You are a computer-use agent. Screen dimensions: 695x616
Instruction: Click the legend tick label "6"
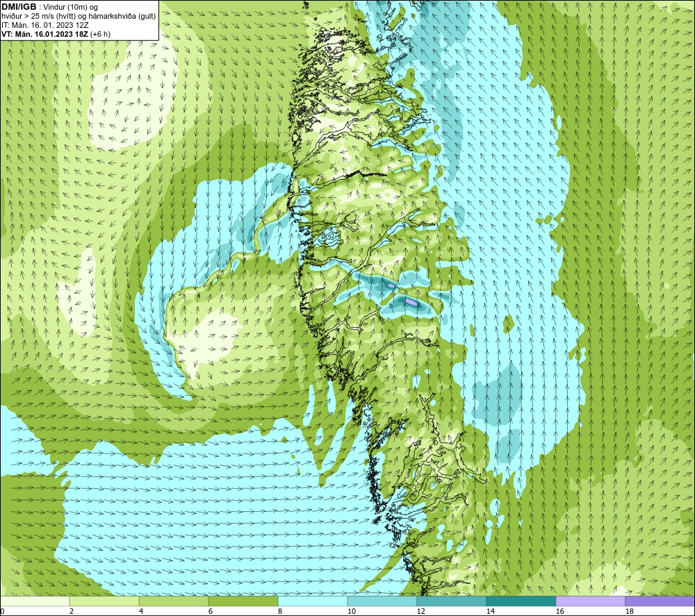[x=211, y=612]
